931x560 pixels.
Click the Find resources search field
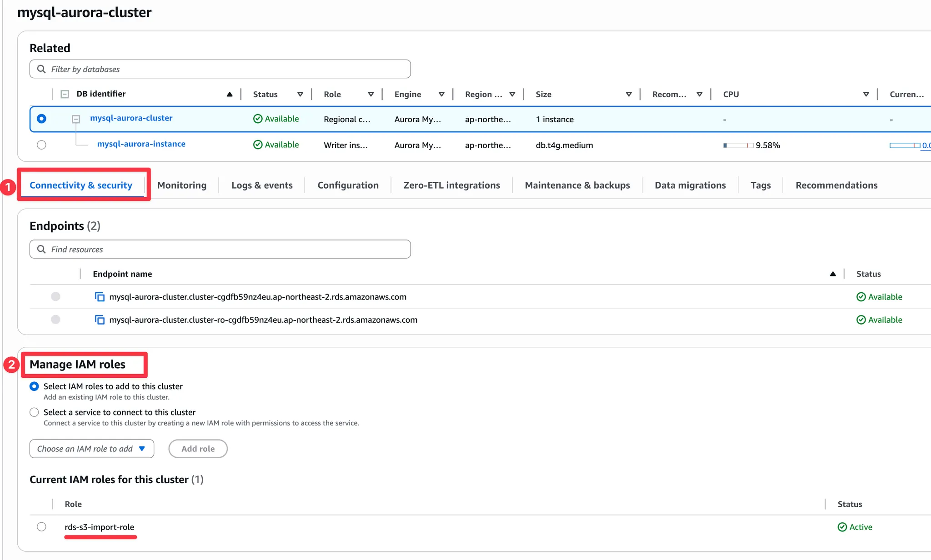[x=220, y=249]
